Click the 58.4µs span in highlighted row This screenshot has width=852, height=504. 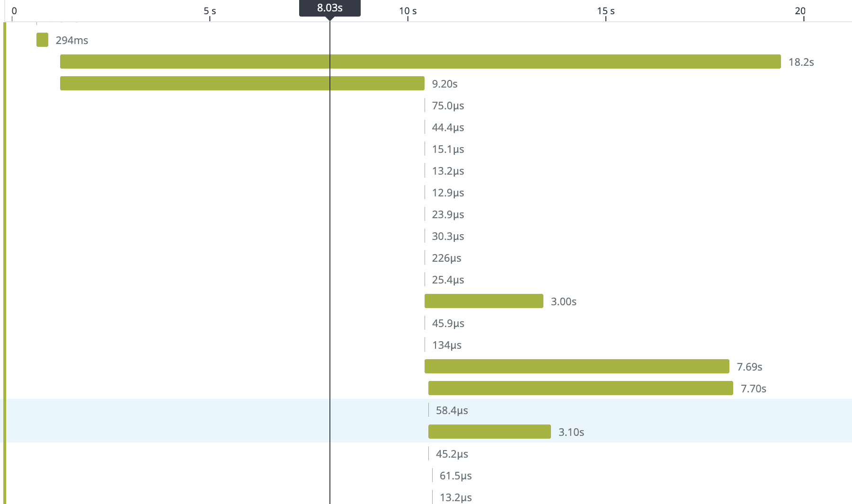[x=452, y=410]
